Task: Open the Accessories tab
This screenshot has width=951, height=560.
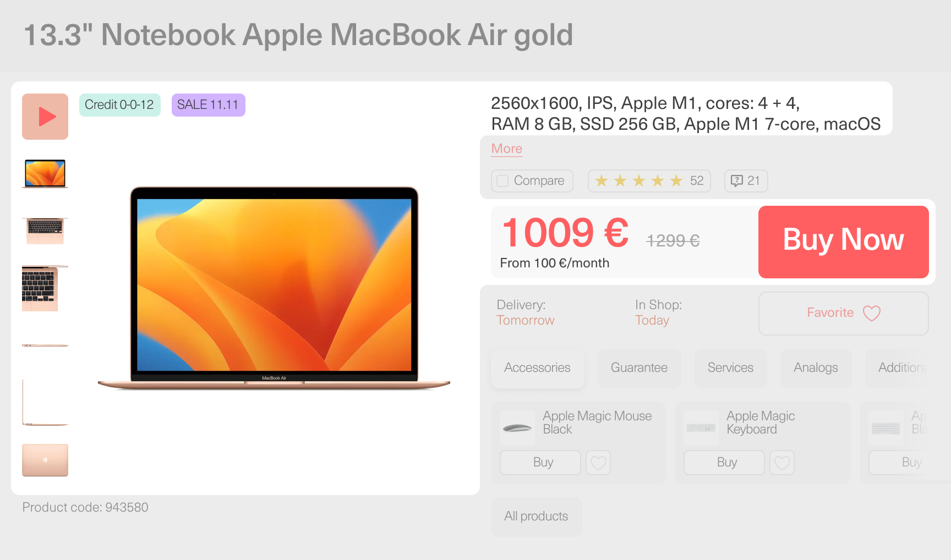Action: (x=538, y=368)
